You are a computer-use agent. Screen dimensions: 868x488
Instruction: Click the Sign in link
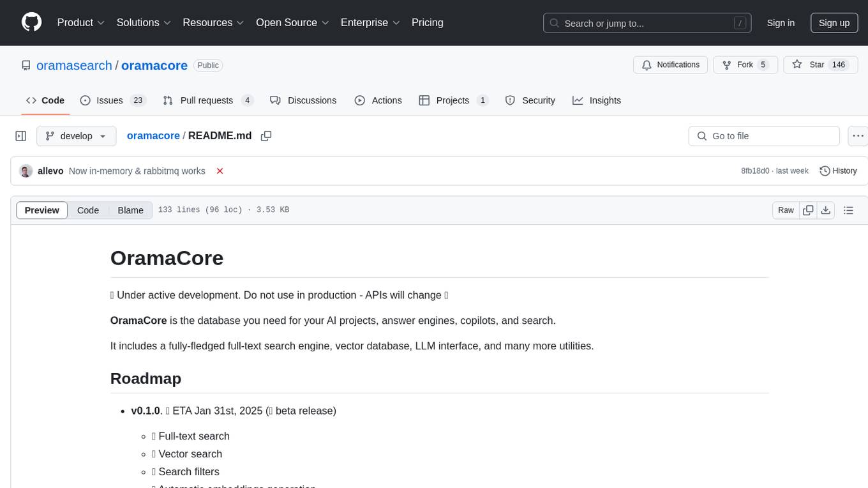click(x=781, y=23)
